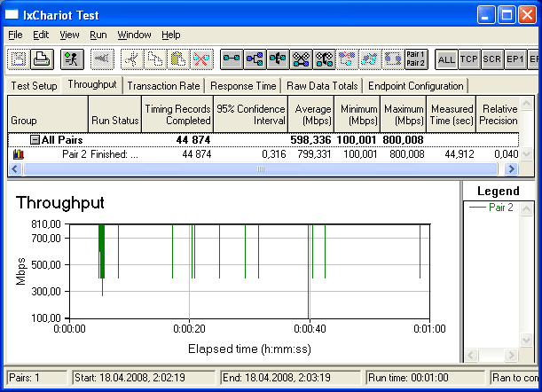
Task: Click the table's scroll up arrow
Action: (x=526, y=104)
